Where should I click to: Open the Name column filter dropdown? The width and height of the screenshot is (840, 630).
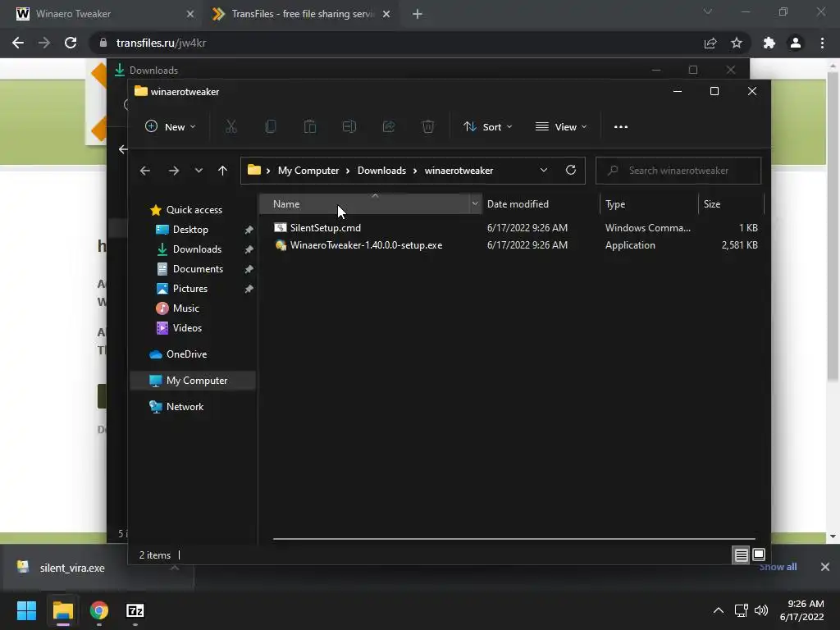475,203
